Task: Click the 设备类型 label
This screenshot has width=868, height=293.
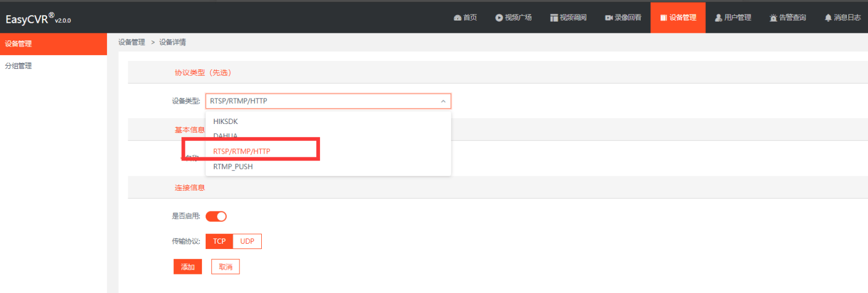Action: (x=186, y=101)
